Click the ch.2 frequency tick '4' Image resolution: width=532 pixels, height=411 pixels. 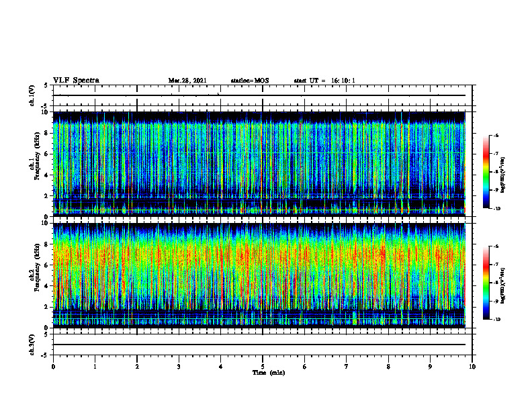(x=47, y=286)
